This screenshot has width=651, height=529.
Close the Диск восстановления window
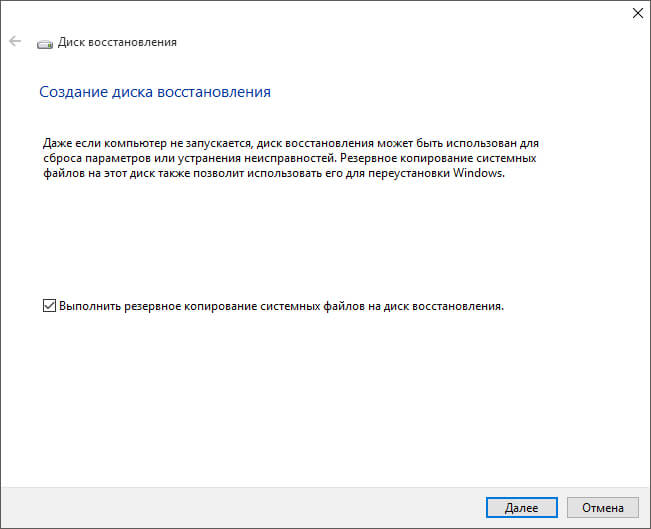(636, 14)
